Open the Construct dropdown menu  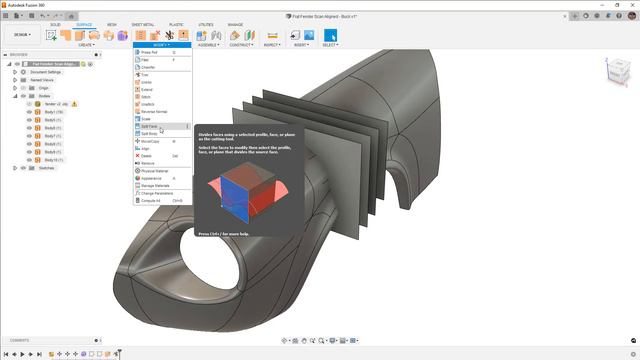pos(241,45)
